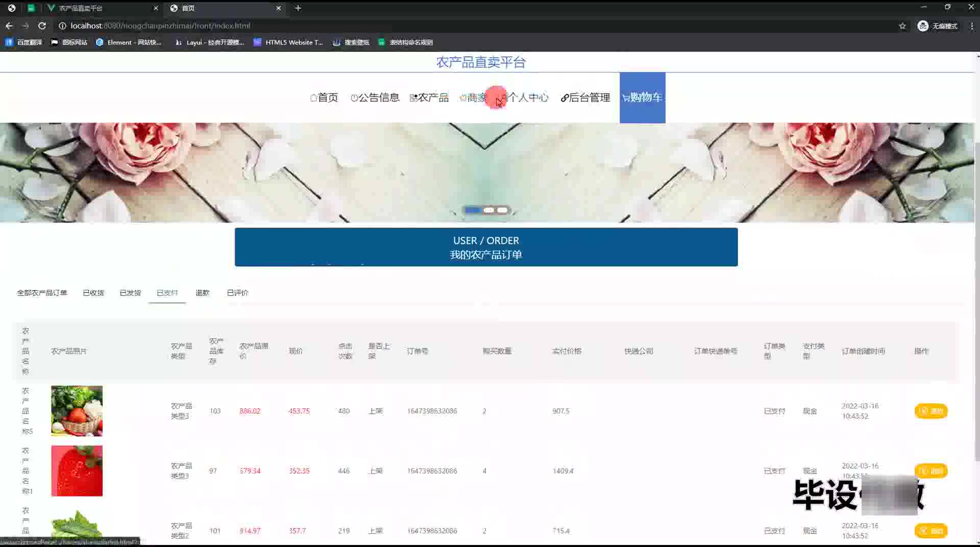Show the 全部农产品订单 tab
This screenshot has height=547, width=980.
pos(42,293)
